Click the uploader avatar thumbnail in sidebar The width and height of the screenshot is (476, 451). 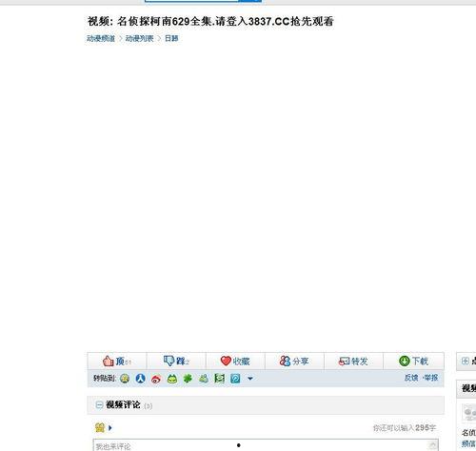pyautogui.click(x=469, y=413)
